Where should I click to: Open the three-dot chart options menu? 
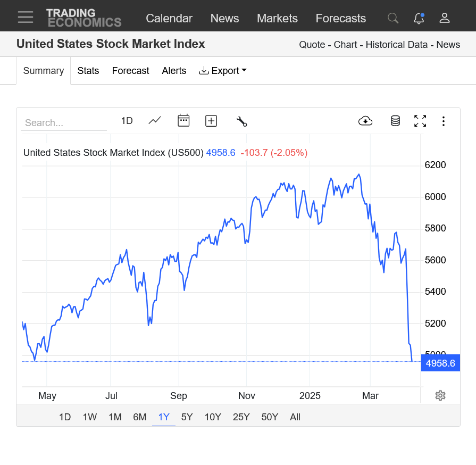pos(443,121)
